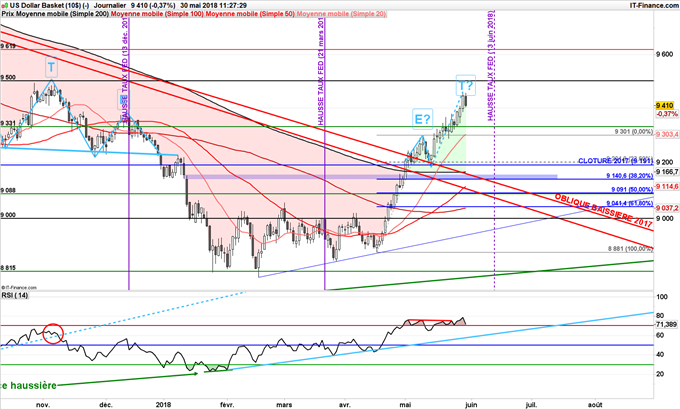Click the 'HAUSSE TAUX FED (13 juin 2018)' vertical label

(490, 66)
